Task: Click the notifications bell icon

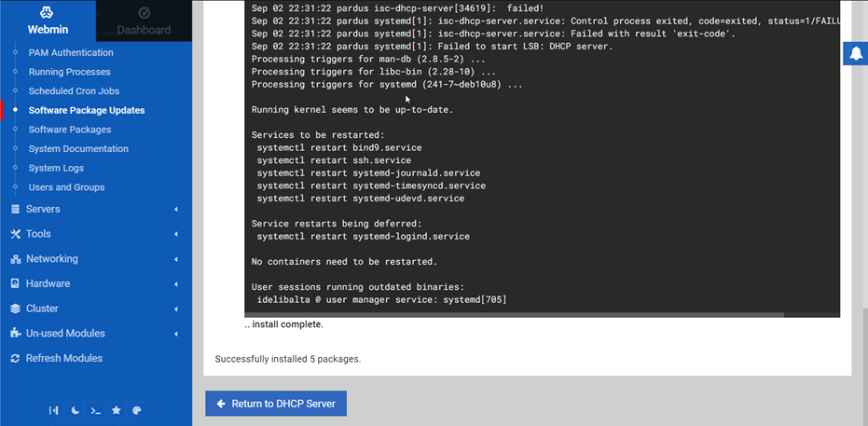Action: point(855,55)
